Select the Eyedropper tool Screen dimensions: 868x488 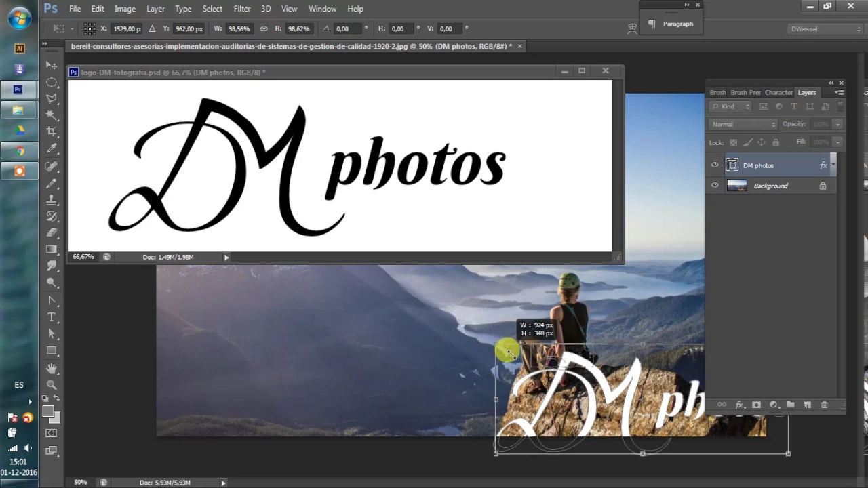[52, 149]
